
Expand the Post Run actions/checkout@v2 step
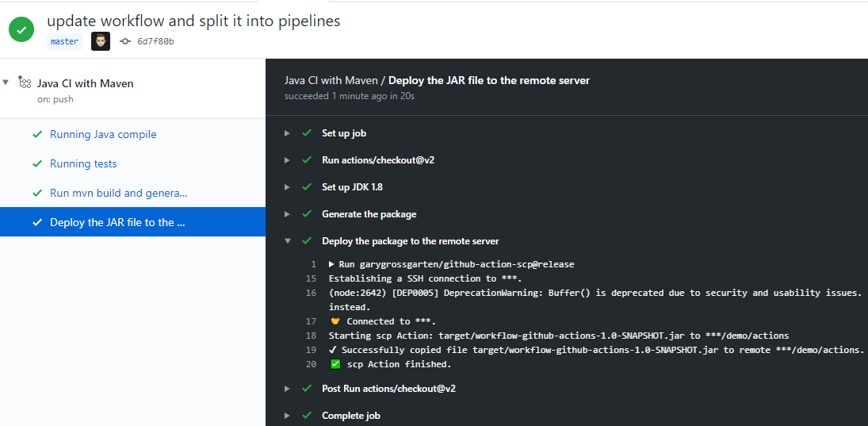coord(287,389)
